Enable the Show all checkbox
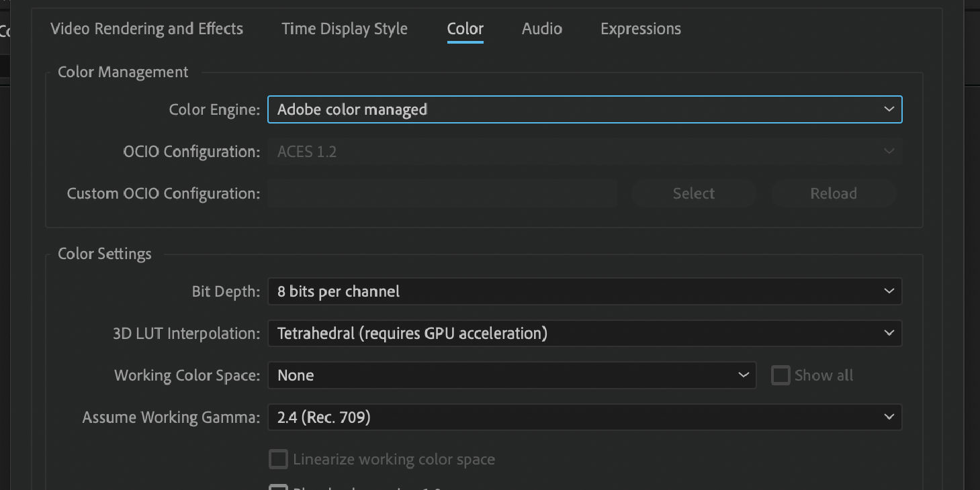 pos(781,375)
